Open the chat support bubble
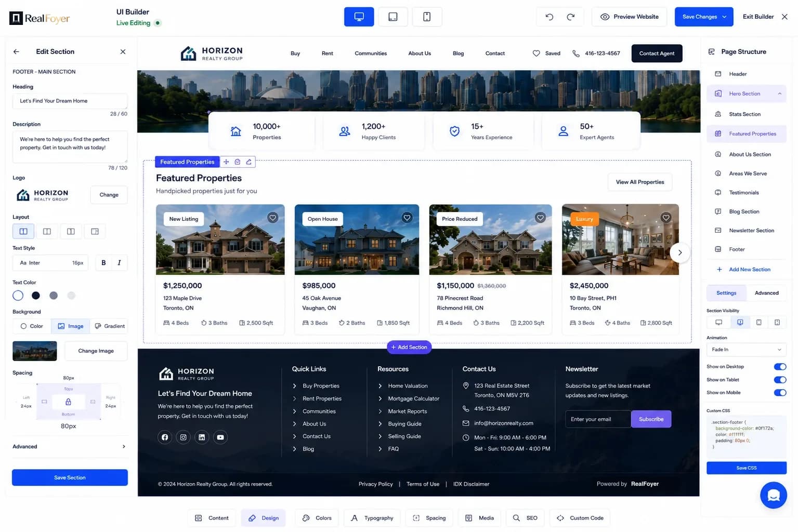The width and height of the screenshot is (798, 532). pyautogui.click(x=773, y=495)
